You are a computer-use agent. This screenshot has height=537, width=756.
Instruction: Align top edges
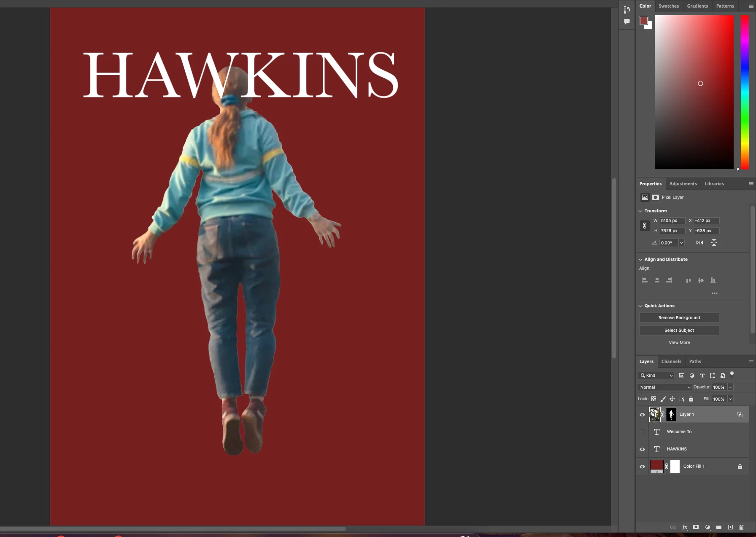688,280
